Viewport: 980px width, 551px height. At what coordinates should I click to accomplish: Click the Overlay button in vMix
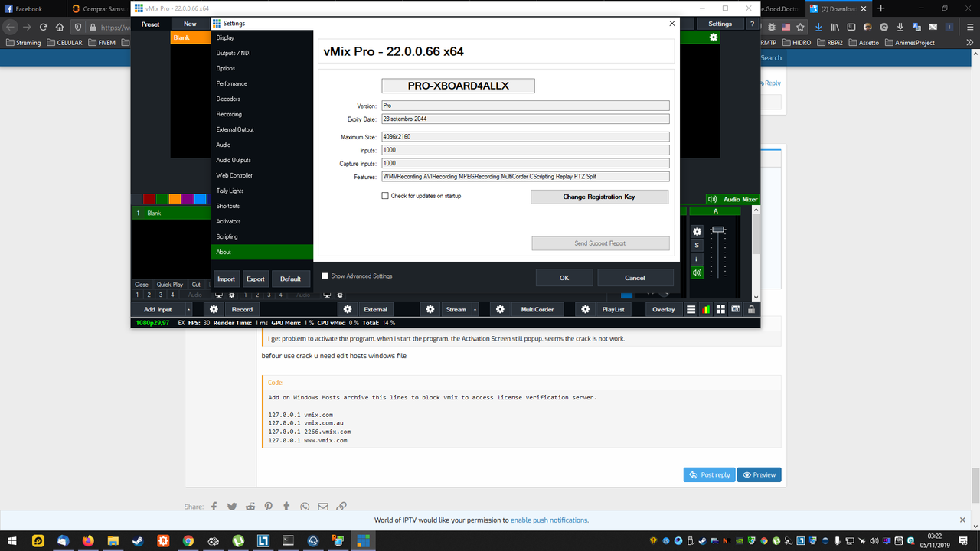tap(664, 309)
